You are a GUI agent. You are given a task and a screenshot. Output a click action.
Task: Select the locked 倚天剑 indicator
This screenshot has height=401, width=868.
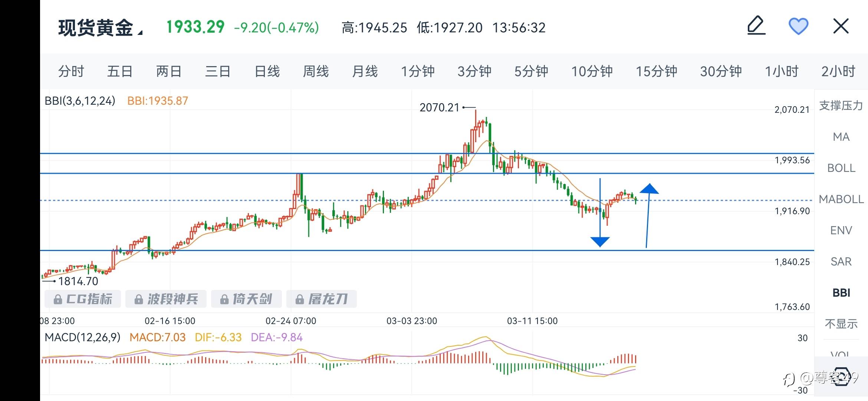coord(246,299)
